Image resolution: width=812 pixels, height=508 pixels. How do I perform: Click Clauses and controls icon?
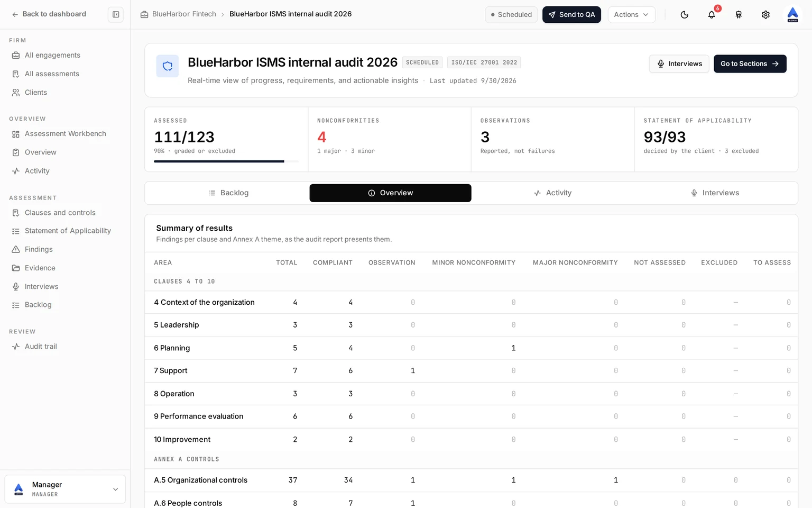tap(16, 213)
